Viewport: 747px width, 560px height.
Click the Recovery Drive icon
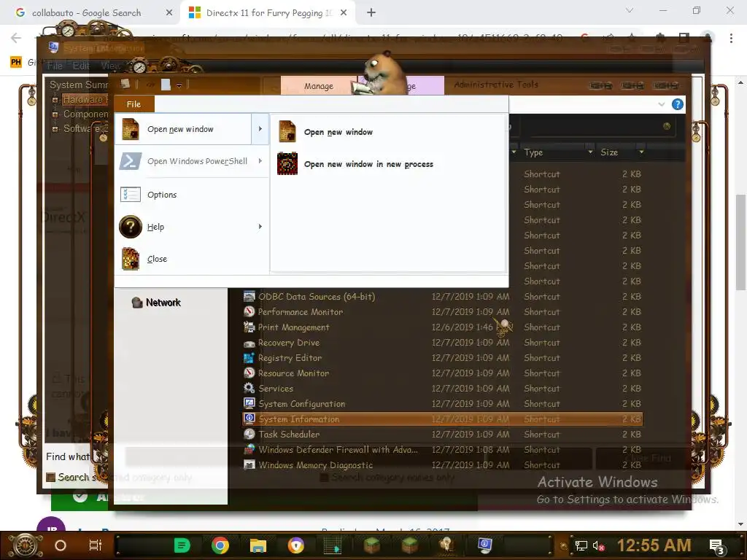pyautogui.click(x=249, y=343)
